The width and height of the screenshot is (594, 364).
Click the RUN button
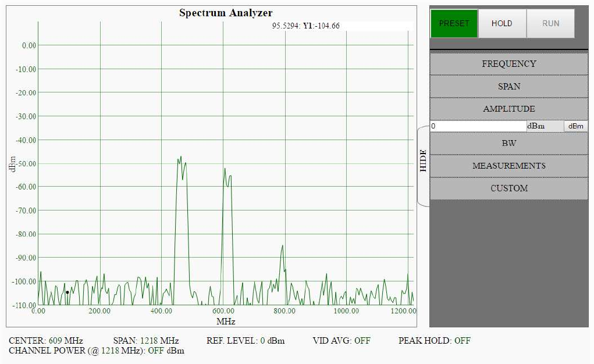click(550, 23)
